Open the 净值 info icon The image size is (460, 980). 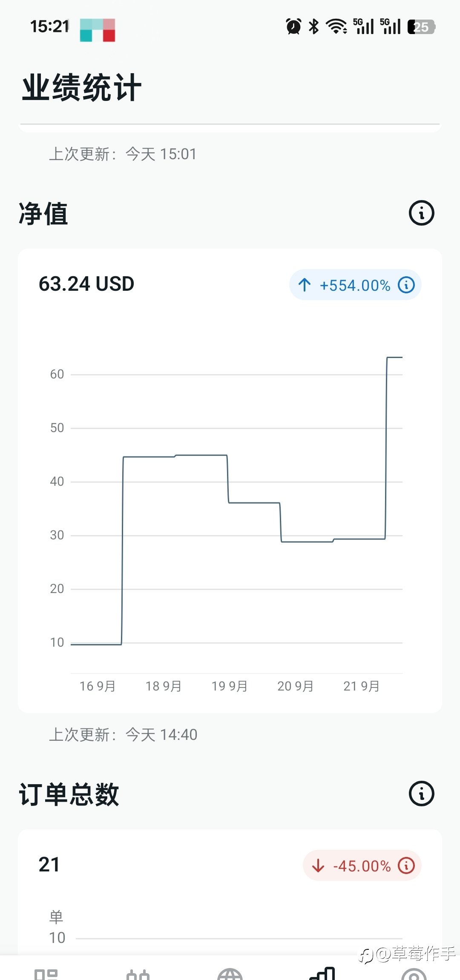pyautogui.click(x=421, y=213)
